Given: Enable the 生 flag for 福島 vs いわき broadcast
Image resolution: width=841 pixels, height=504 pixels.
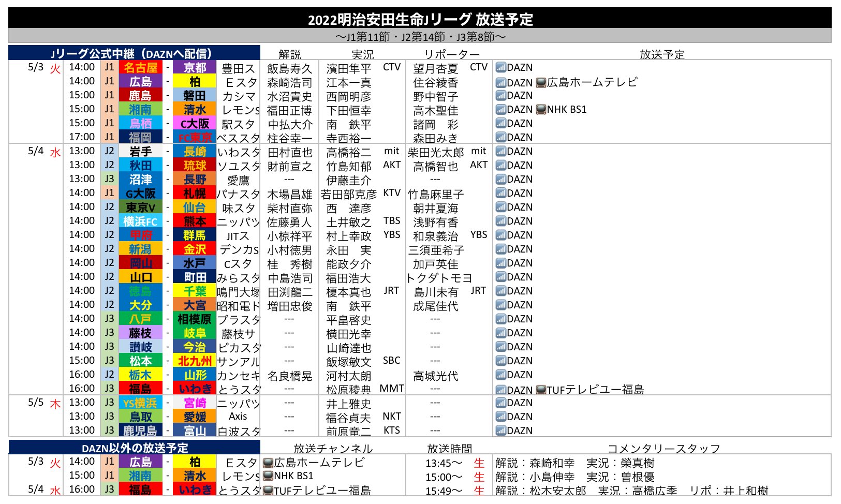Looking at the screenshot, I should pos(478,491).
